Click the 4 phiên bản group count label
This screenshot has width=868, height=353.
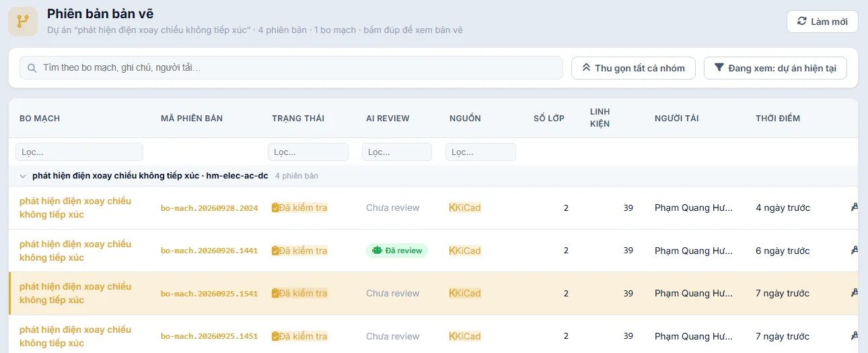click(x=297, y=176)
